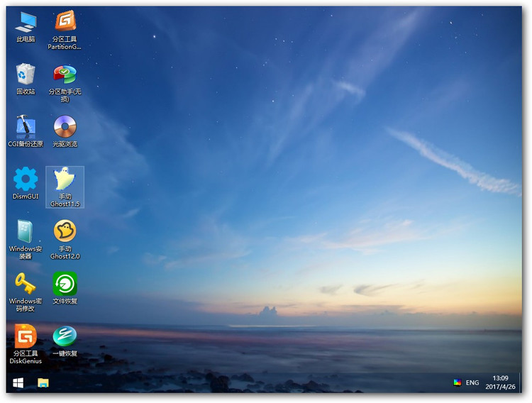This screenshot has width=532, height=403.
Task: Open File Explorer from taskbar
Action: 43,383
